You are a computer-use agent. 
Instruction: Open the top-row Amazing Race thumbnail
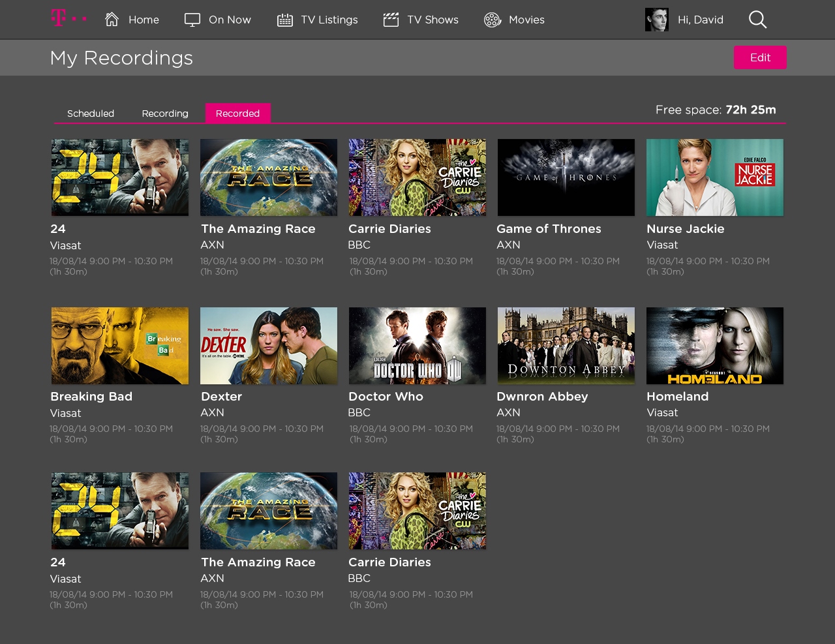[269, 177]
